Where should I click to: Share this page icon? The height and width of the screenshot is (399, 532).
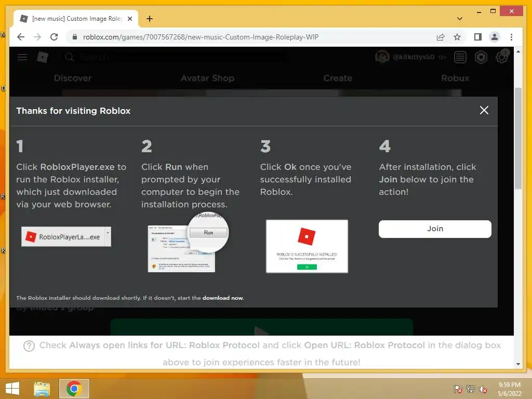pyautogui.click(x=441, y=37)
